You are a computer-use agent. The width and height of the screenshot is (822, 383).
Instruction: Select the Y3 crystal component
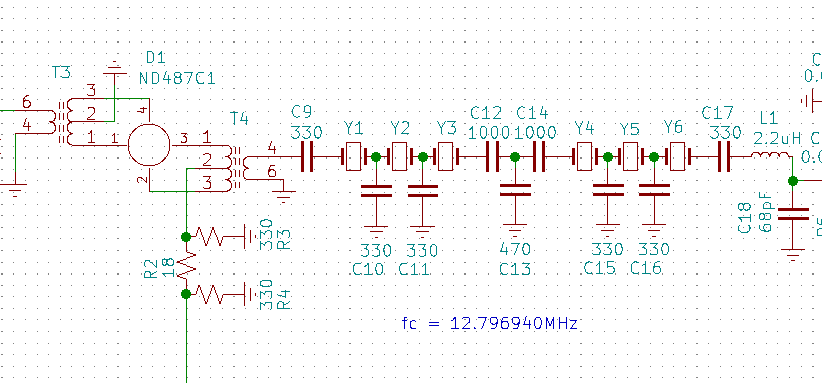(x=446, y=156)
